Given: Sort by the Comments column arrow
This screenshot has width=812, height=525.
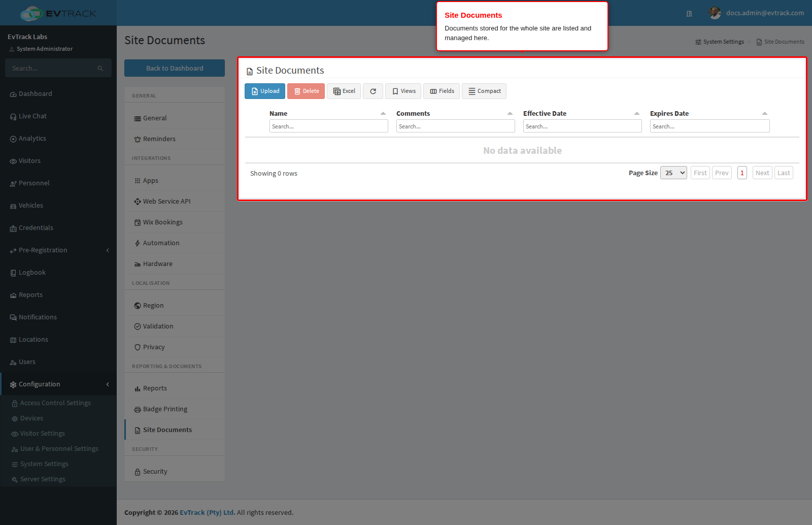Looking at the screenshot, I should click(x=510, y=114).
